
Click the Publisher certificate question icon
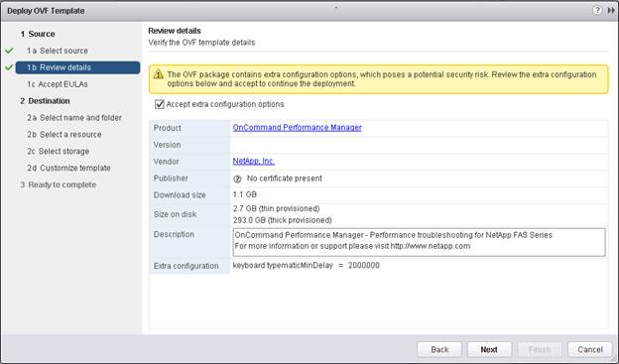click(237, 179)
